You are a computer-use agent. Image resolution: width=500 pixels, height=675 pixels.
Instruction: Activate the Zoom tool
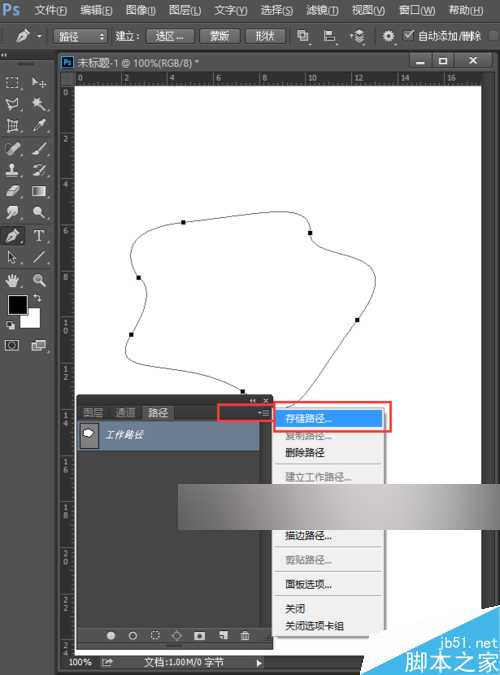[x=39, y=280]
